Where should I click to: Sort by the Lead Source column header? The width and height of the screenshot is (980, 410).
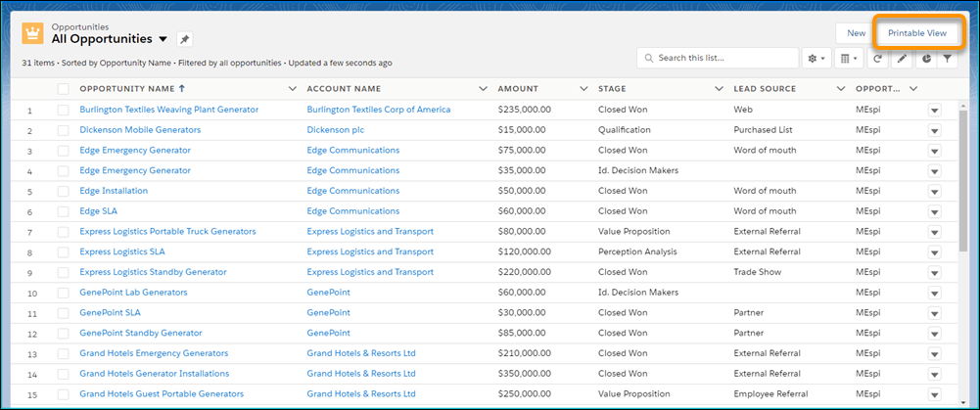[x=765, y=89]
